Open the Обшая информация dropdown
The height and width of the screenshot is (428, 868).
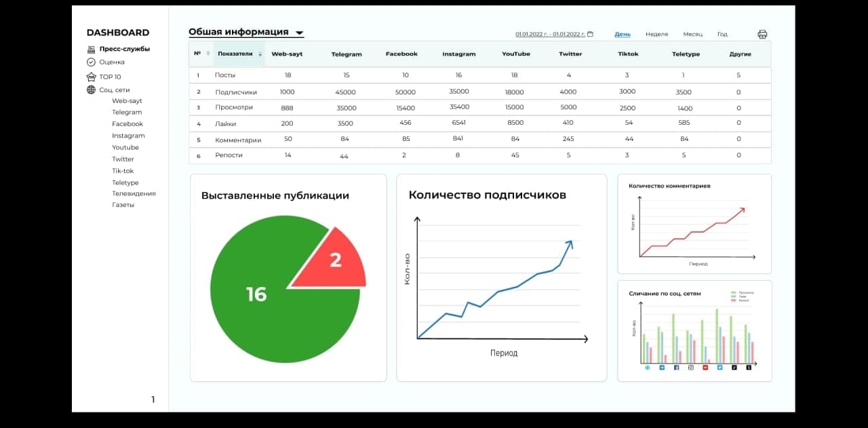(x=299, y=31)
